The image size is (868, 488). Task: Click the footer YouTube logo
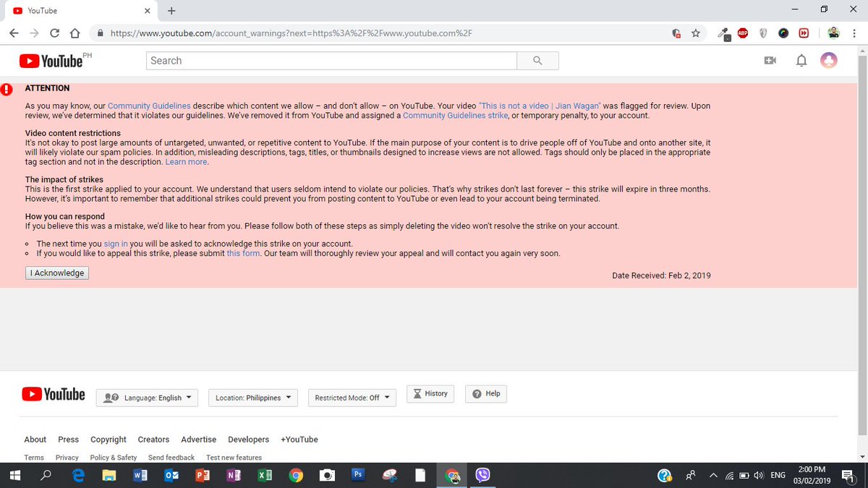(x=54, y=394)
